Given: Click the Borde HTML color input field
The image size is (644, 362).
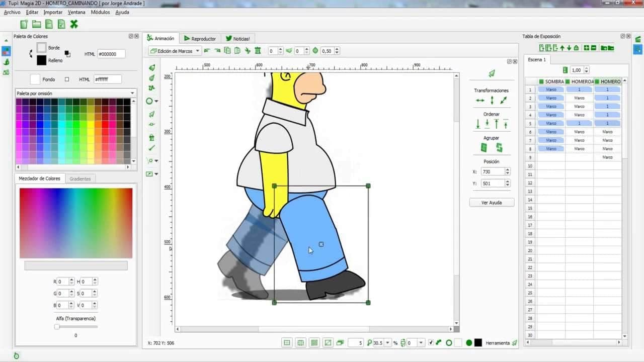Looking at the screenshot, I should pyautogui.click(x=111, y=54).
